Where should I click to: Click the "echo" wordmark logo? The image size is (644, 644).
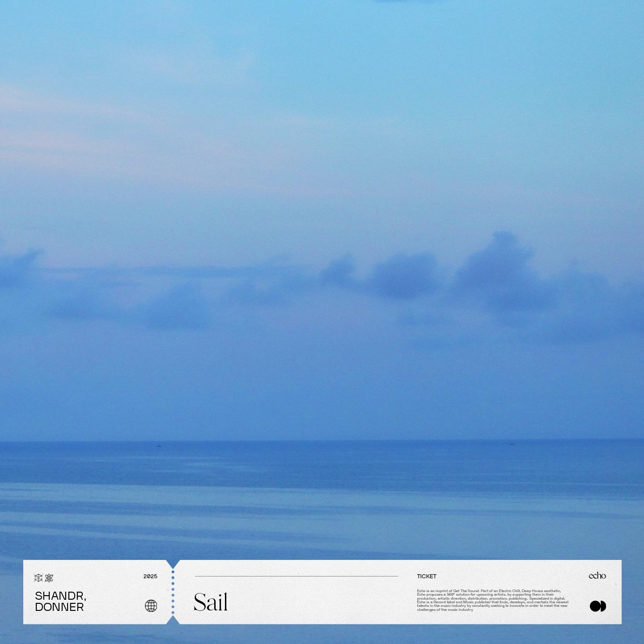click(x=597, y=576)
